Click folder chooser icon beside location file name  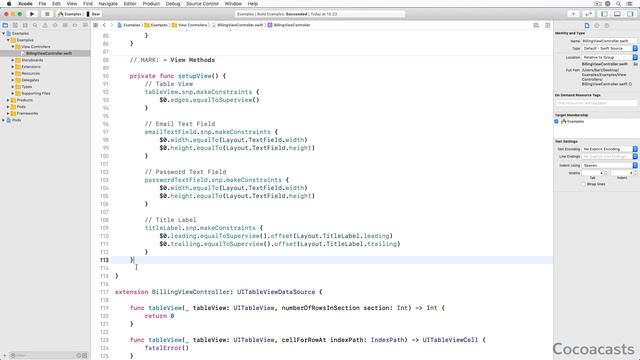(x=636, y=64)
